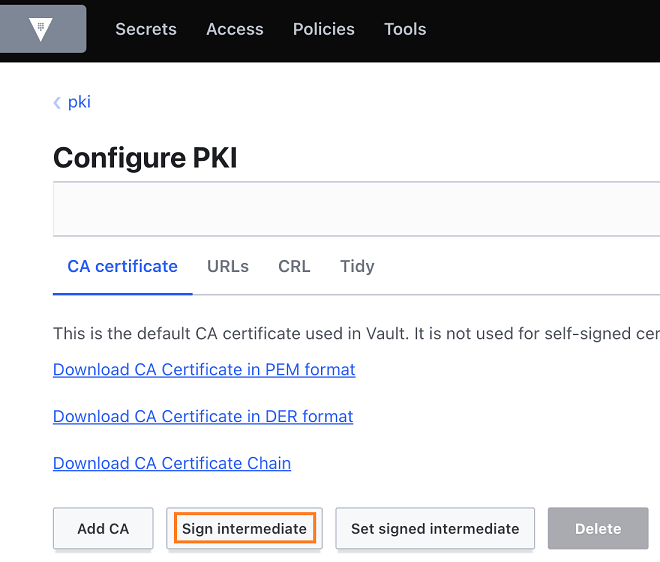Open the Secrets menu
Viewport: 660px width, 562px height.
(x=146, y=29)
